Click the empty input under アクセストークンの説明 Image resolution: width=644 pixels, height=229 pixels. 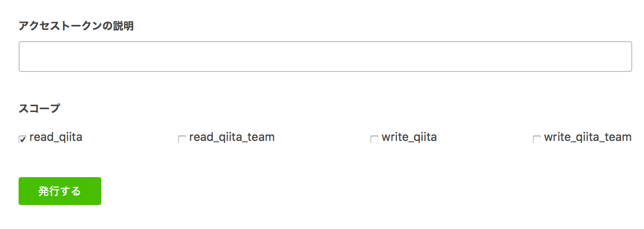coord(325,57)
